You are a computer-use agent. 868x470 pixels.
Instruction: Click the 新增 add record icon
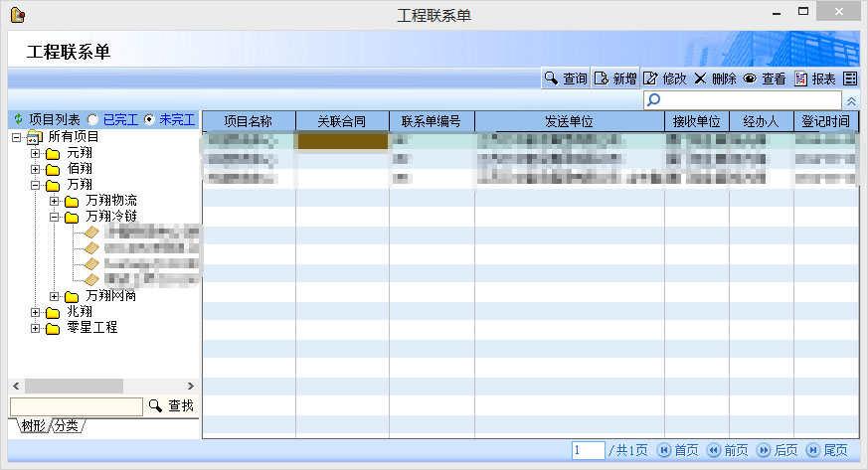[601, 78]
